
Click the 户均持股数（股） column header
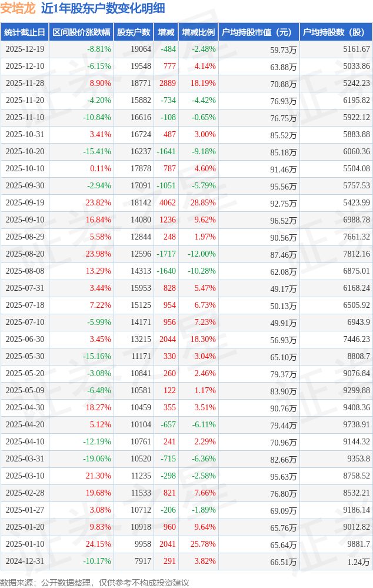click(335, 32)
